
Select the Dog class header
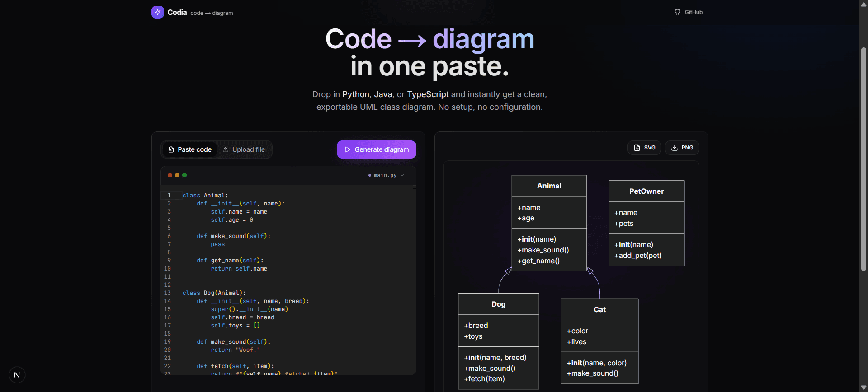point(499,304)
